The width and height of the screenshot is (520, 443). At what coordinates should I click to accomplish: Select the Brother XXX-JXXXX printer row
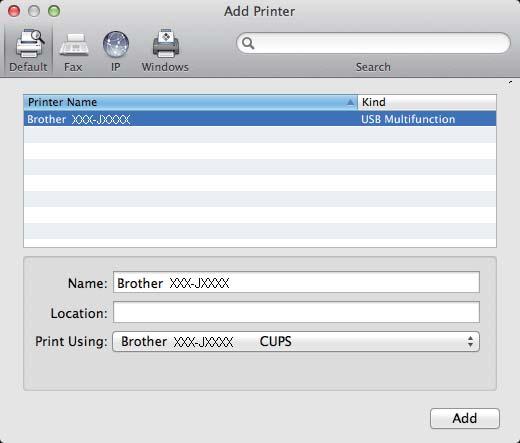pos(260,119)
